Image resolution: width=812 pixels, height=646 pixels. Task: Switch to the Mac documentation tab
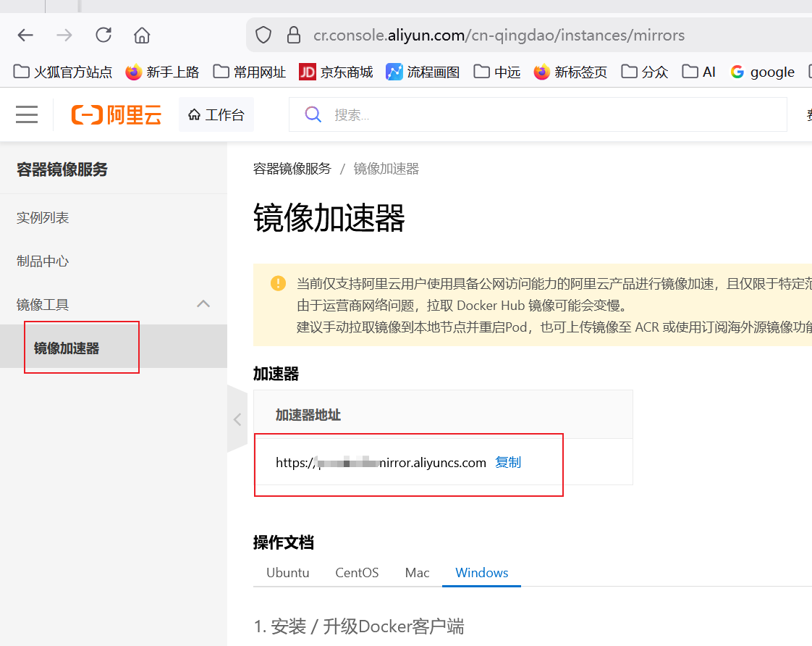click(418, 572)
